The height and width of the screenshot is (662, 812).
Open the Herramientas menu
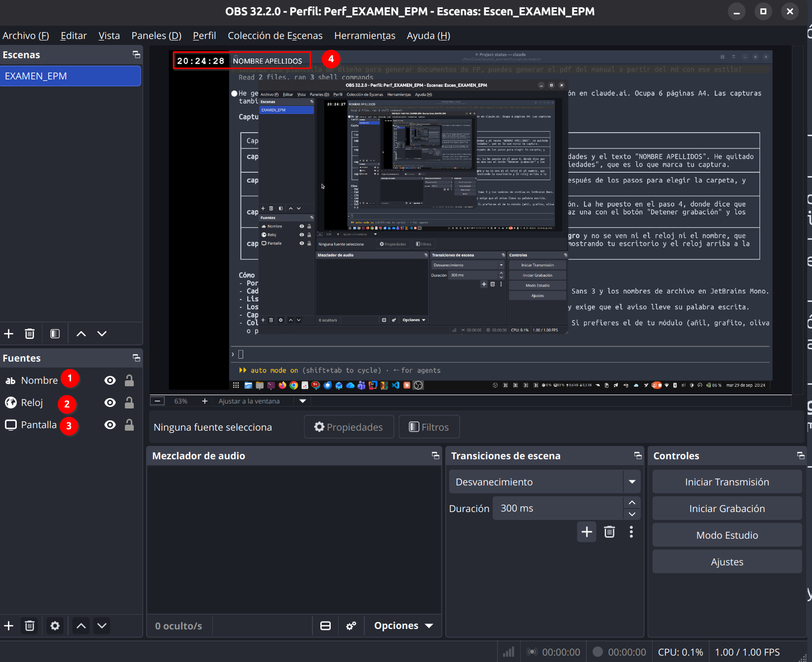(x=365, y=36)
